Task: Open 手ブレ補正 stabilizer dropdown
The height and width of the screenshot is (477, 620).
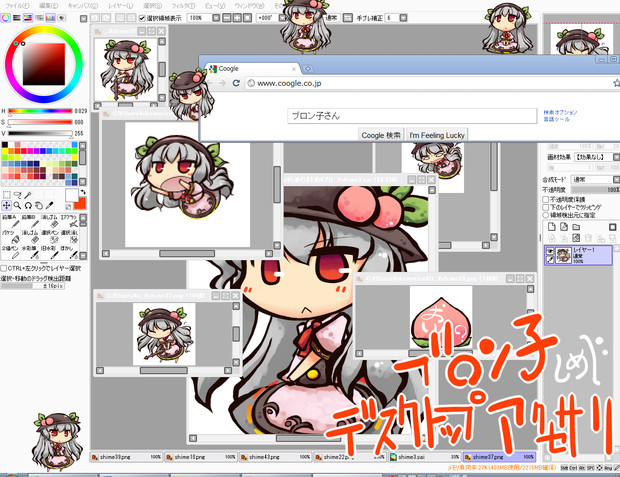Action: tap(403, 18)
